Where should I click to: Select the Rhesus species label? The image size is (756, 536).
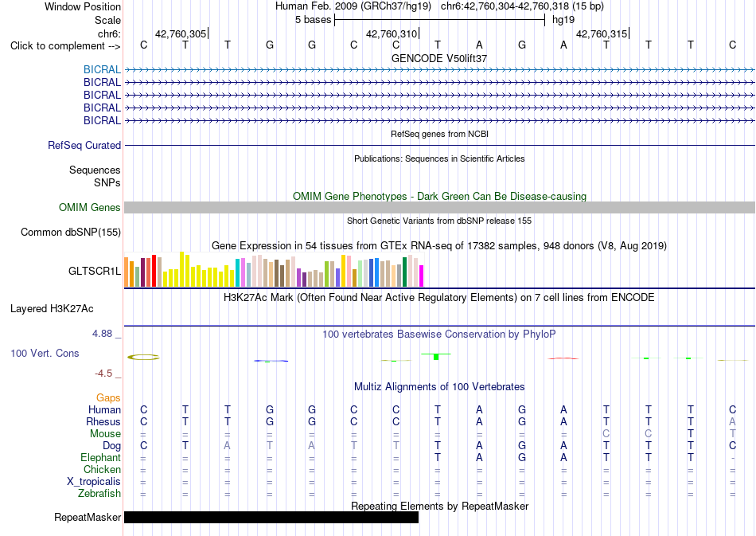point(103,421)
